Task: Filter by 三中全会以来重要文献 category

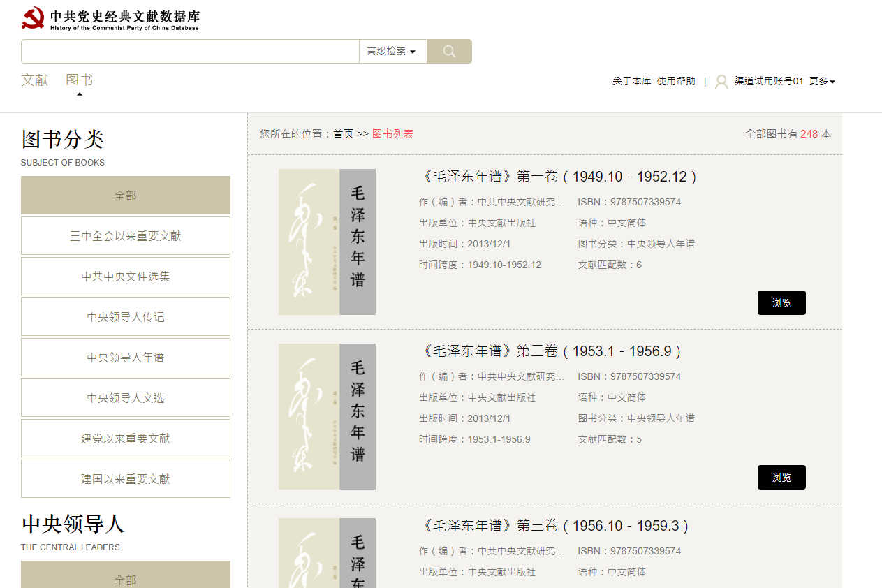Action: (126, 236)
